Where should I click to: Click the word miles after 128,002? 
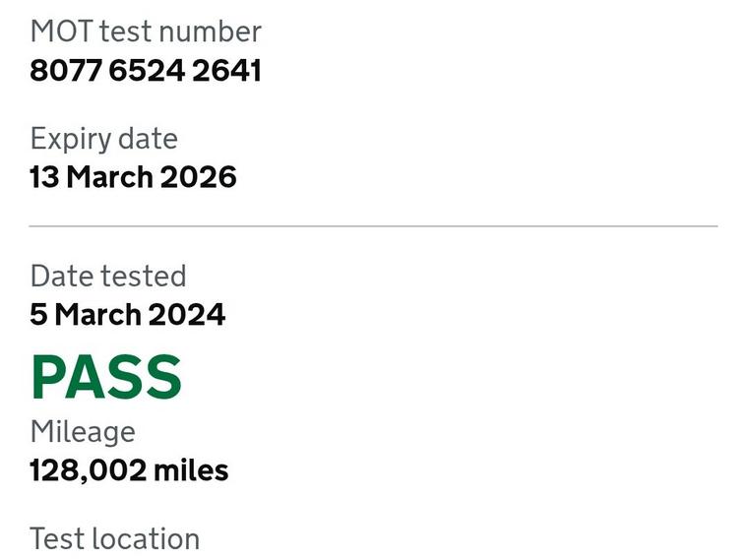[x=191, y=470]
